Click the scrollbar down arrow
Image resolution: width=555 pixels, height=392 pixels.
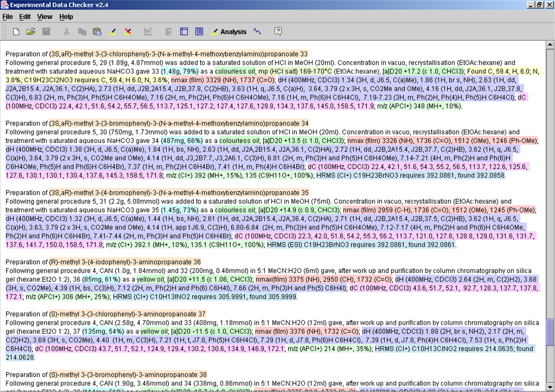click(x=550, y=387)
